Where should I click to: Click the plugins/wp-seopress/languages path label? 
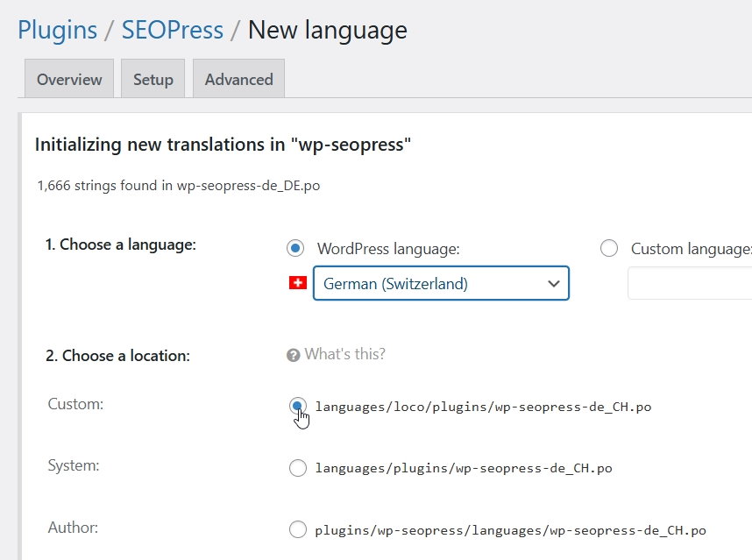pyautogui.click(x=510, y=530)
